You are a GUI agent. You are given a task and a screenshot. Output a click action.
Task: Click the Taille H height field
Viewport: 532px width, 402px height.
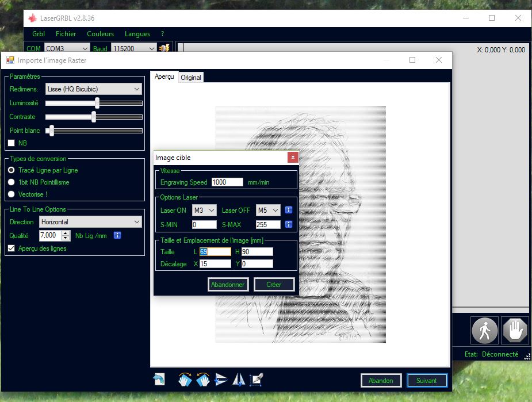257,252
